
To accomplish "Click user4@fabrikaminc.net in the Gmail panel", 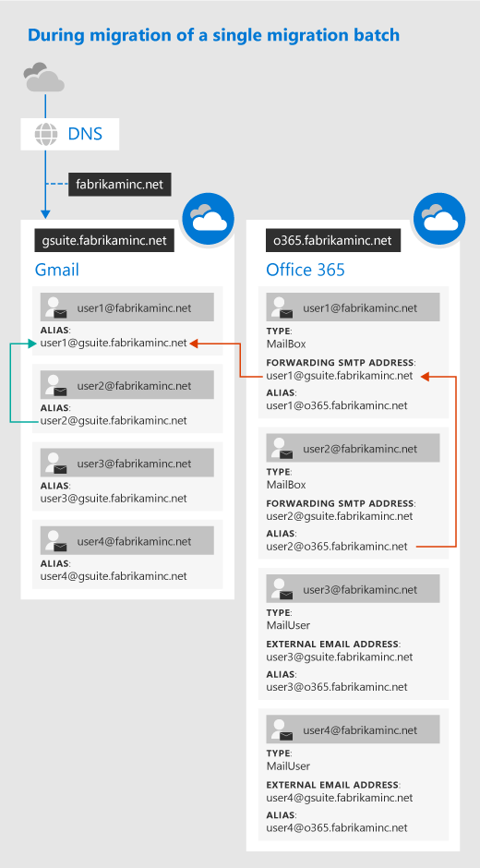I will 135,541.
